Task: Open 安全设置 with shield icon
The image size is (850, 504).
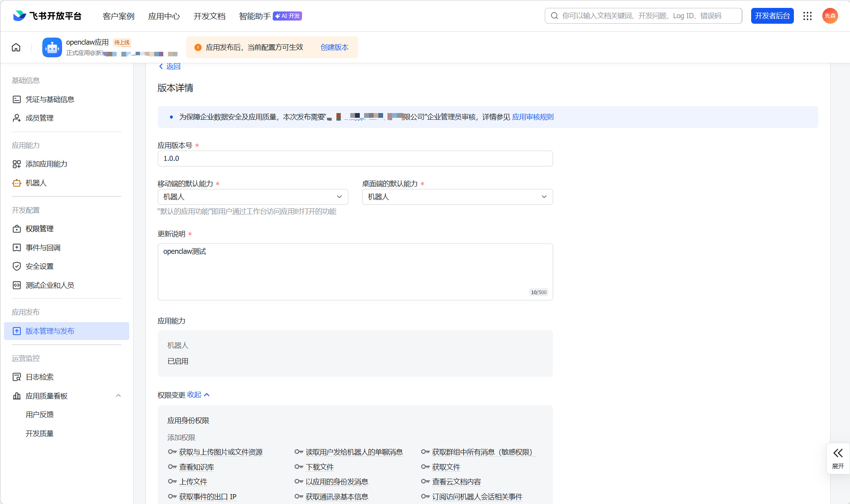Action: [x=39, y=266]
